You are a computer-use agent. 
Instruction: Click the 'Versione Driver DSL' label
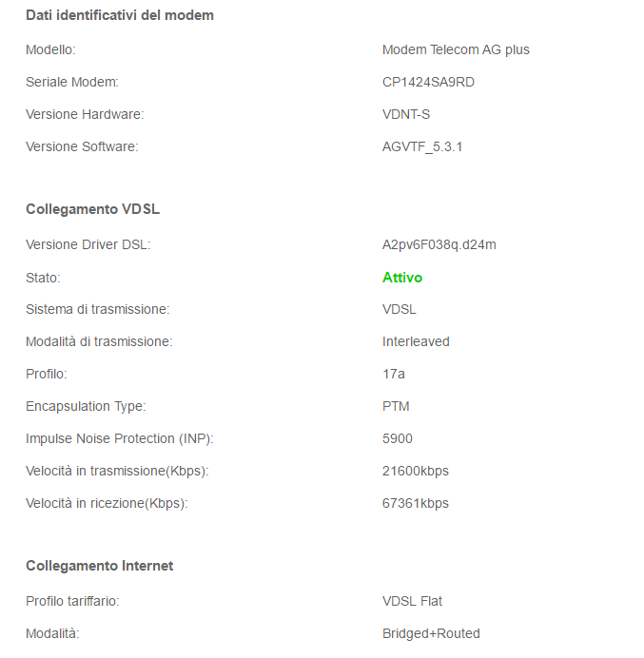88,244
